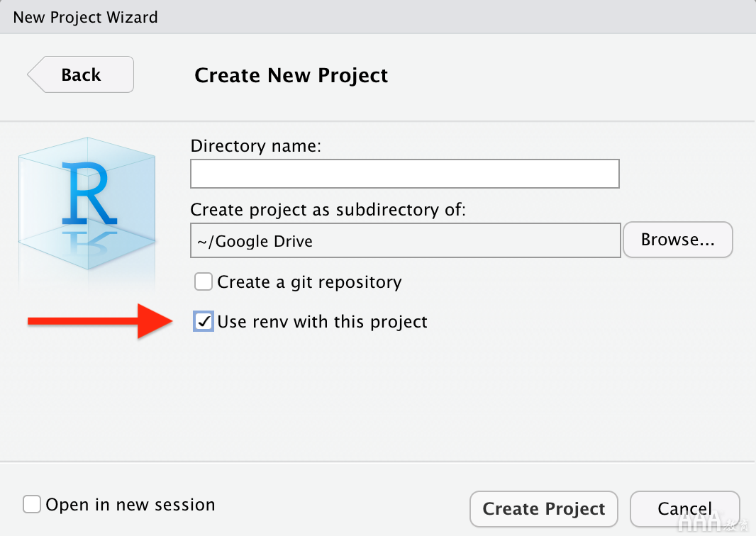The height and width of the screenshot is (536, 756).
Task: Uncheck the Use renv with this project box
Action: click(x=204, y=322)
